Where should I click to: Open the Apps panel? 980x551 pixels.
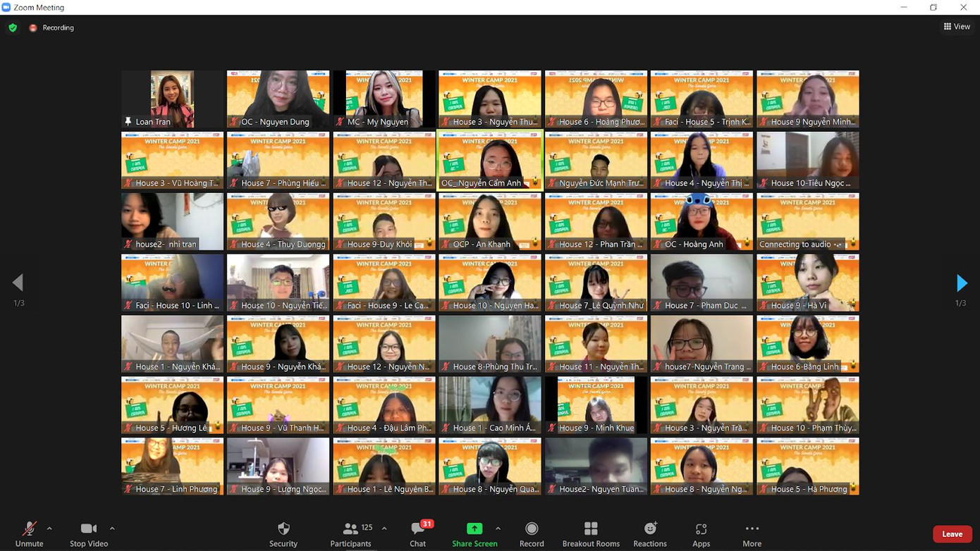tap(701, 534)
